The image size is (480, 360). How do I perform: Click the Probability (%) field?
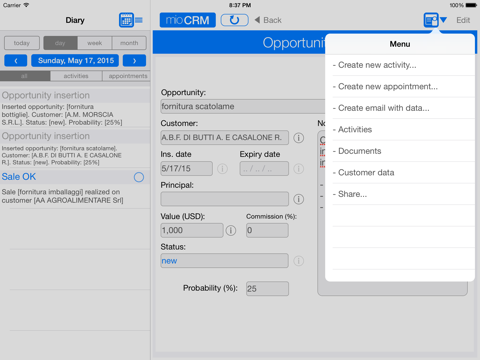[267, 289]
